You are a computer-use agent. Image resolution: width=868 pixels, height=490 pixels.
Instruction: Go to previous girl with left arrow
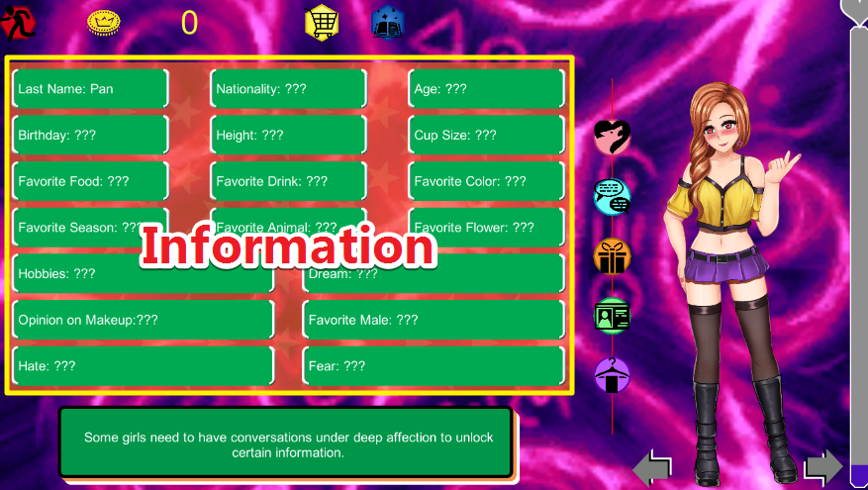pos(652,468)
